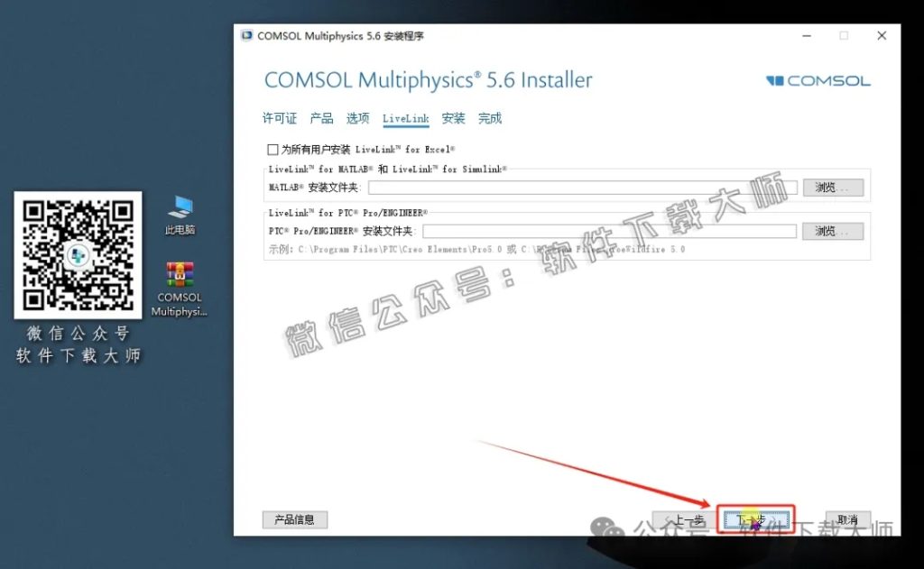Switch to the 许可证 tab
The height and width of the screenshot is (569, 924).
click(278, 117)
